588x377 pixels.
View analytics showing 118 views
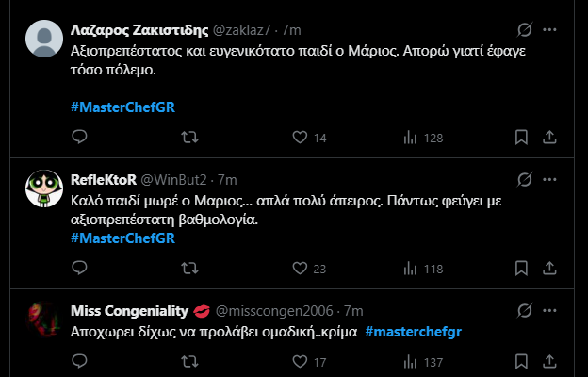(x=410, y=269)
